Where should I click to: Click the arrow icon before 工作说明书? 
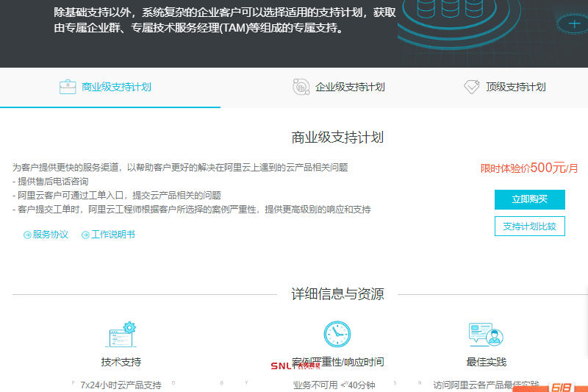(85, 235)
